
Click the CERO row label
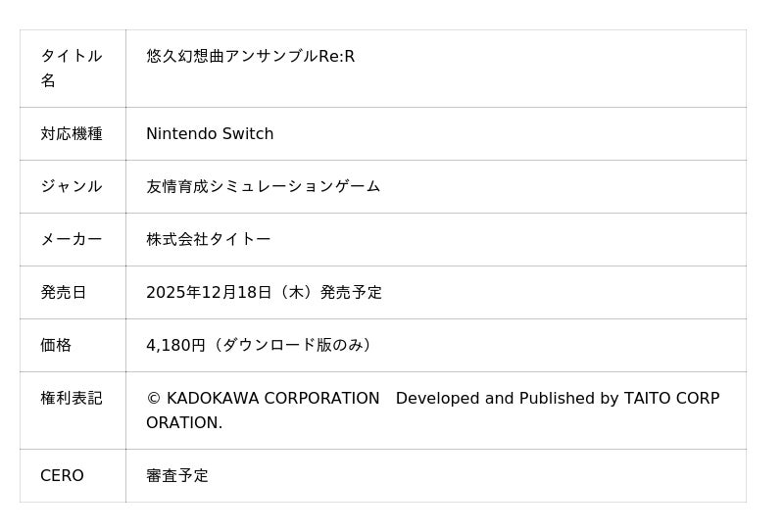pos(62,476)
